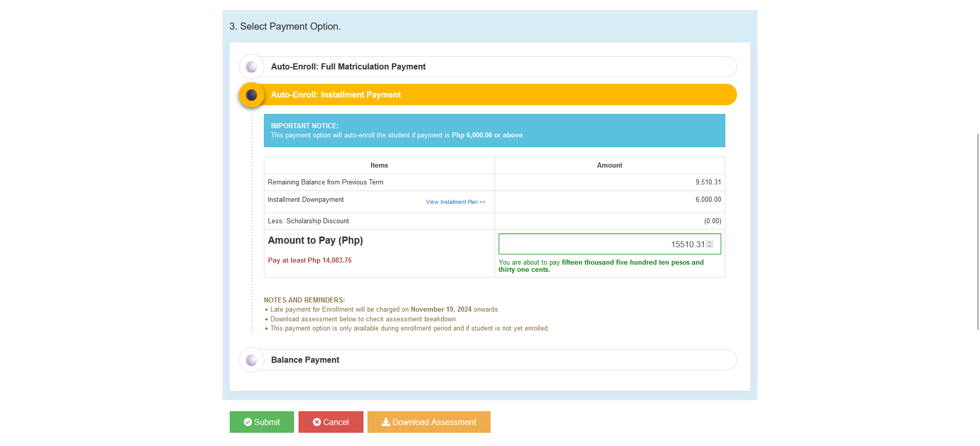Click 'Installment Downpayment' label

click(x=306, y=200)
